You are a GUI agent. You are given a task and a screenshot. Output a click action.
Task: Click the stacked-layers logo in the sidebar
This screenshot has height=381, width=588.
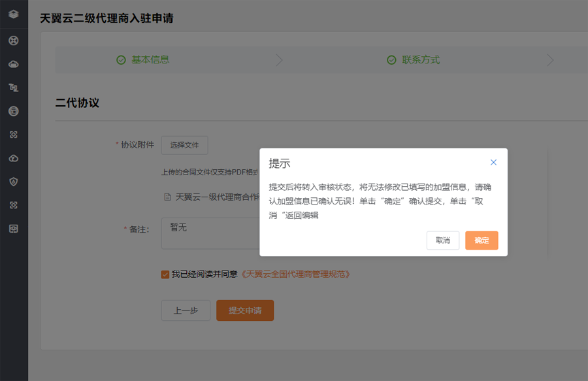tap(14, 14)
